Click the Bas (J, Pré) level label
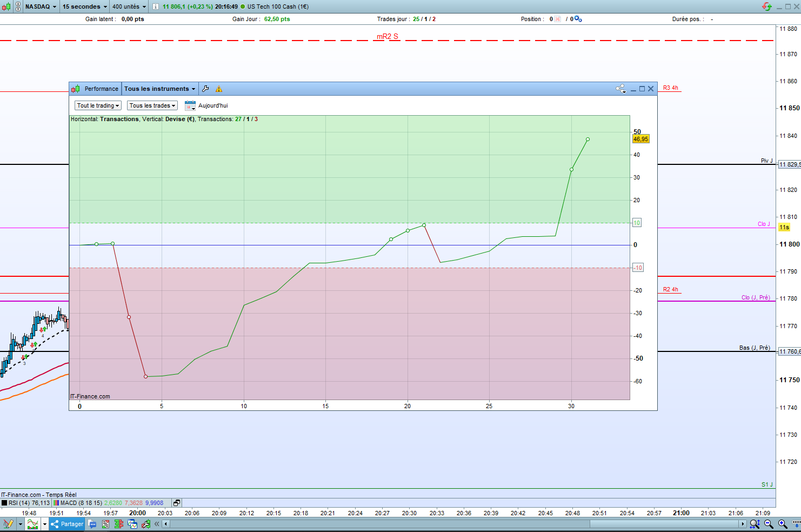Image resolution: width=801 pixels, height=532 pixels. [x=755, y=348]
